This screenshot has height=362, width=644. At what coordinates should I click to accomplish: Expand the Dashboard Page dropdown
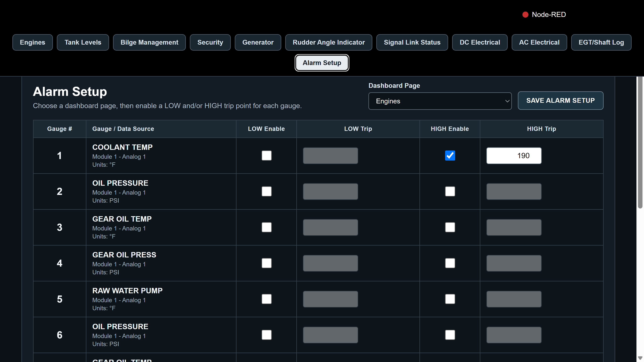(440, 101)
